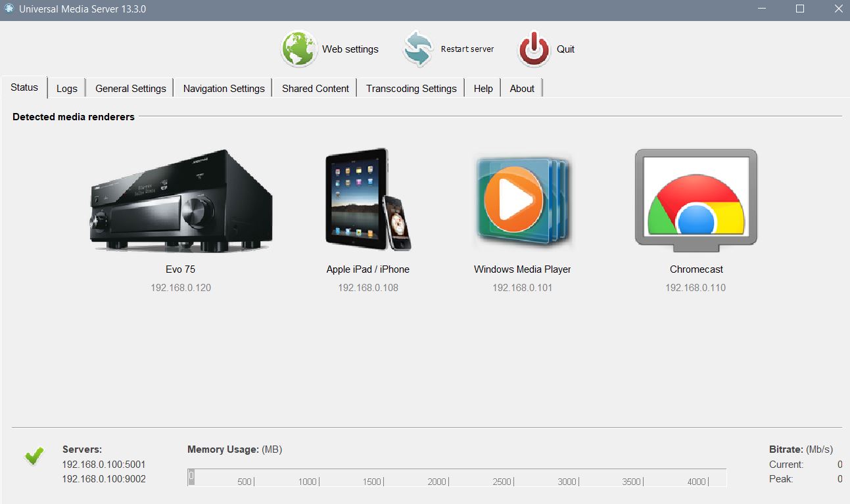
Task: Click the Web settings label
Action: 350,49
